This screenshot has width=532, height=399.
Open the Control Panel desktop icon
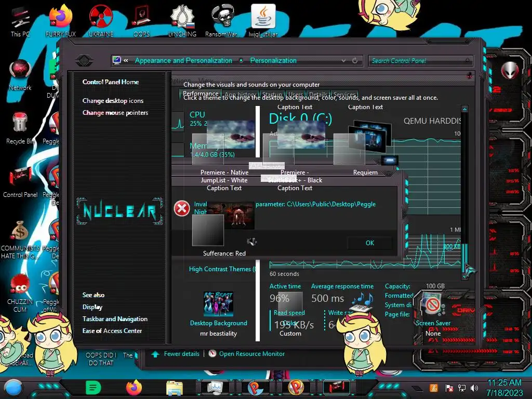coord(20,182)
